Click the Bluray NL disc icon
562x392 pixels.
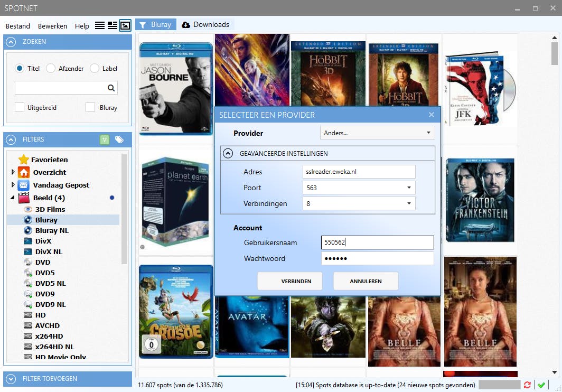coord(28,230)
